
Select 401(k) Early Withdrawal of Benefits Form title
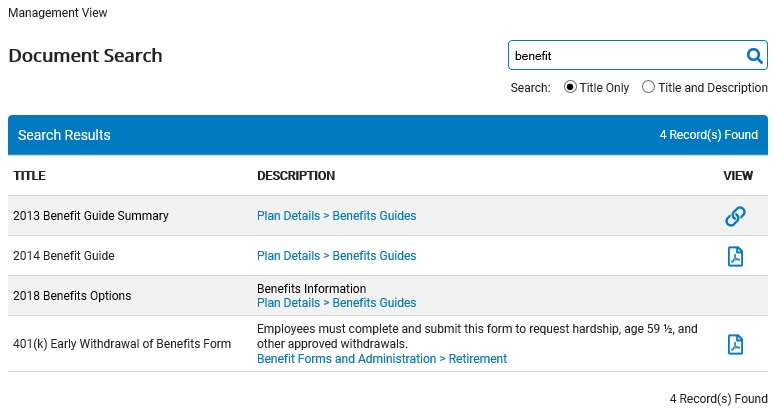[x=122, y=344]
